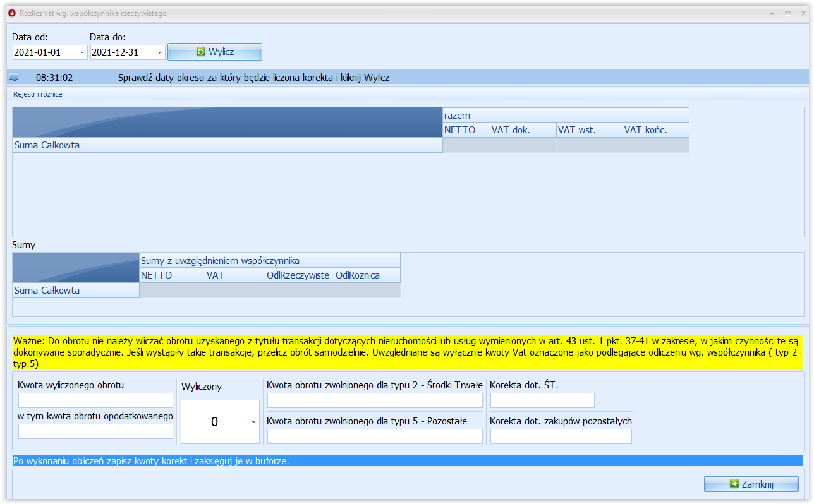
Task: Focus the Korekta dot. zakupów pozostałych field
Action: point(561,436)
